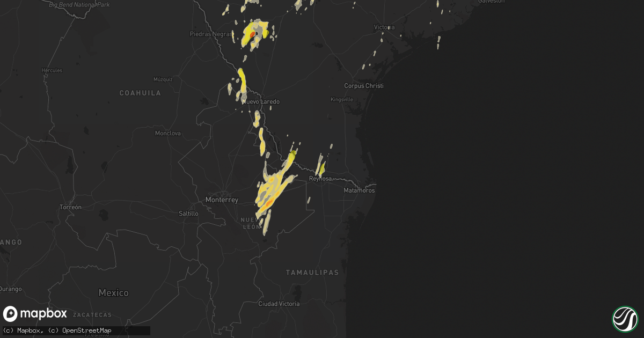
Task: Open the (c) Mapbox attribution link
Action: point(21,330)
